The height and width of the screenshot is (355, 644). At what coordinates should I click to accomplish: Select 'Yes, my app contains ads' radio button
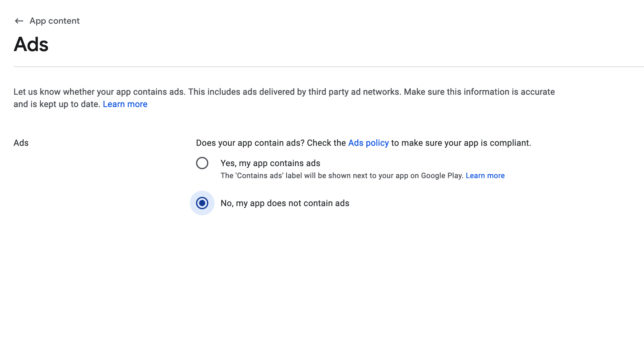[x=202, y=163]
